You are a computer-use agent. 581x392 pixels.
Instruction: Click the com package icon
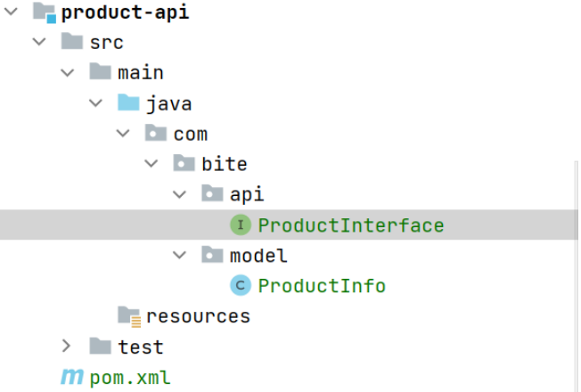[156, 133]
